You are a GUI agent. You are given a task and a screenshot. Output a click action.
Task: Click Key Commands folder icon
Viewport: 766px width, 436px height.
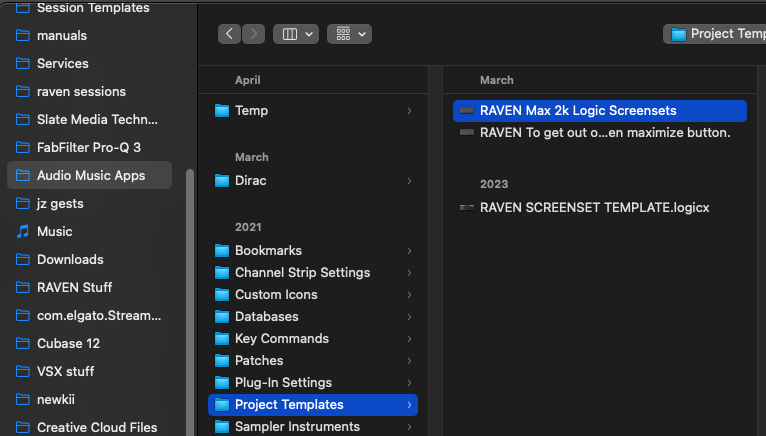222,339
